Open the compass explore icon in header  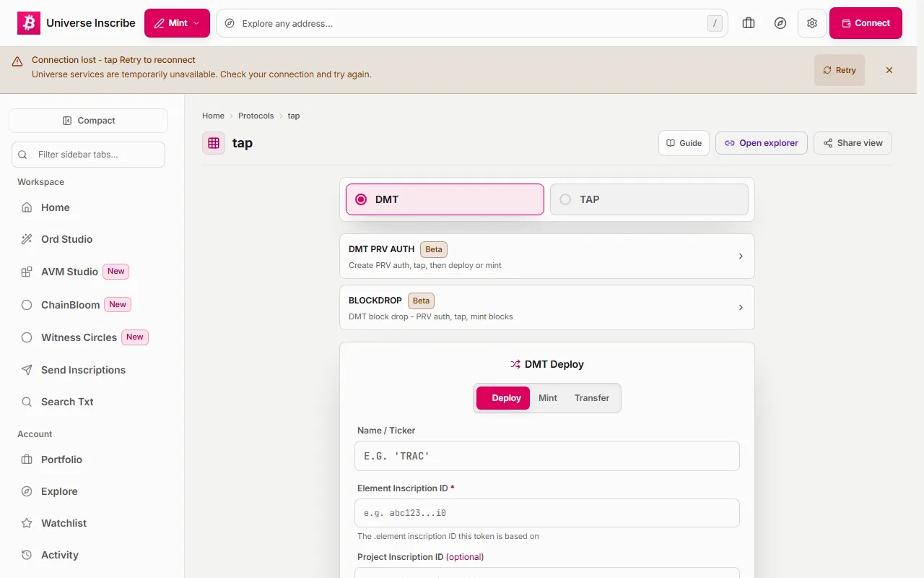[780, 23]
